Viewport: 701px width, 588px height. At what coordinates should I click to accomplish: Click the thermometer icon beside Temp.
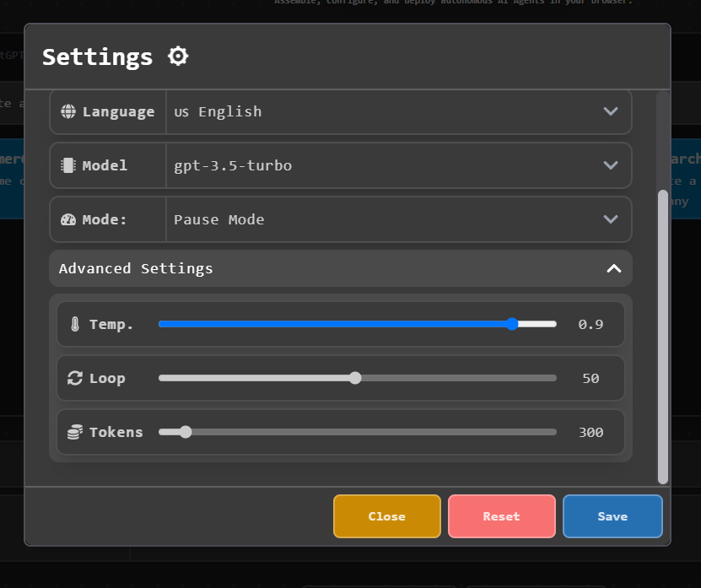[x=75, y=324]
